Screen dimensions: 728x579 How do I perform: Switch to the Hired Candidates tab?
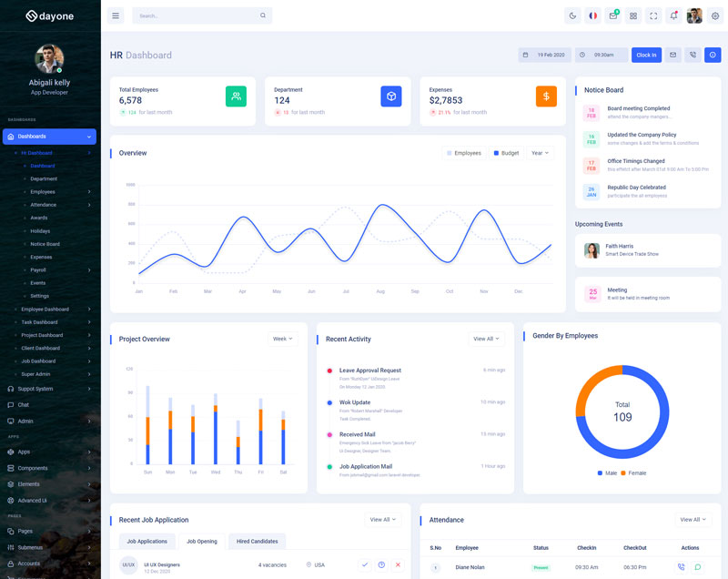(257, 542)
